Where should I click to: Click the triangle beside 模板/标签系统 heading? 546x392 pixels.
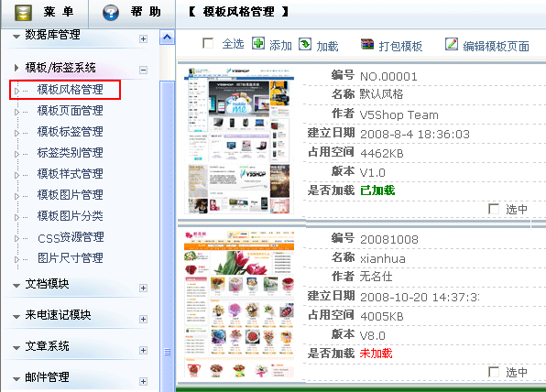(x=16, y=68)
